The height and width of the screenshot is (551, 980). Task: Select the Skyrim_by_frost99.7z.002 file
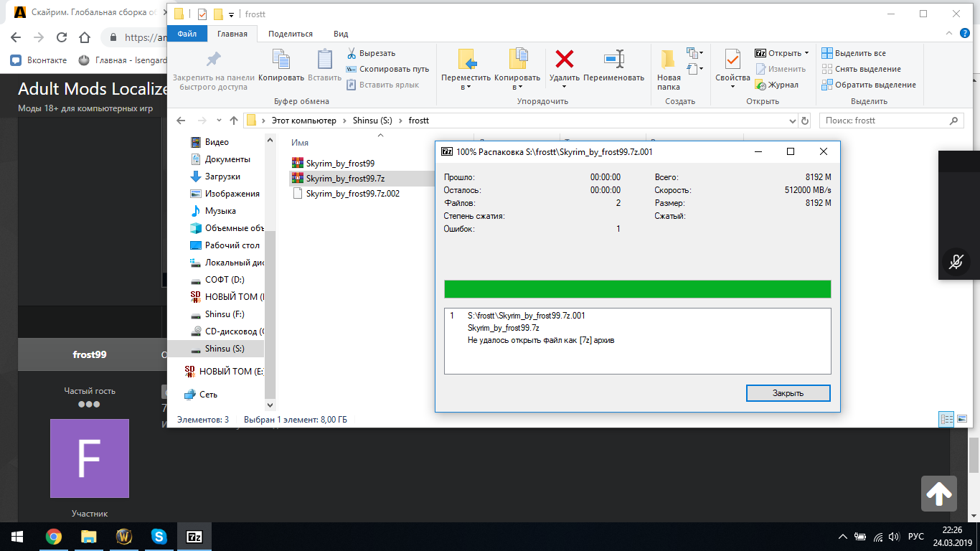point(352,194)
